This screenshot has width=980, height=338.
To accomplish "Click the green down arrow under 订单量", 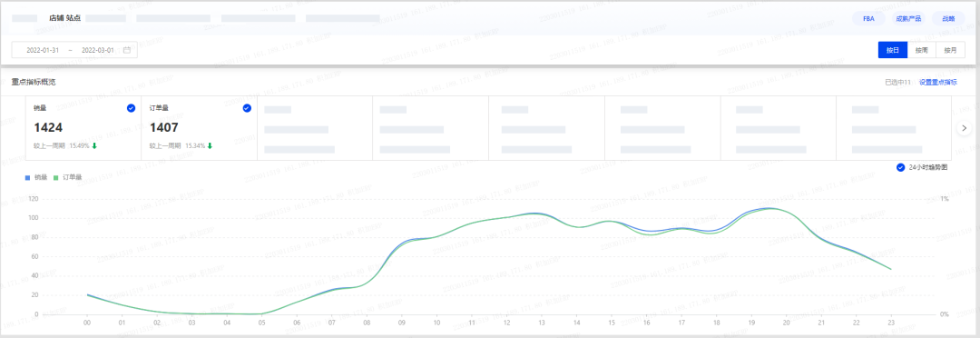I will tap(210, 146).
